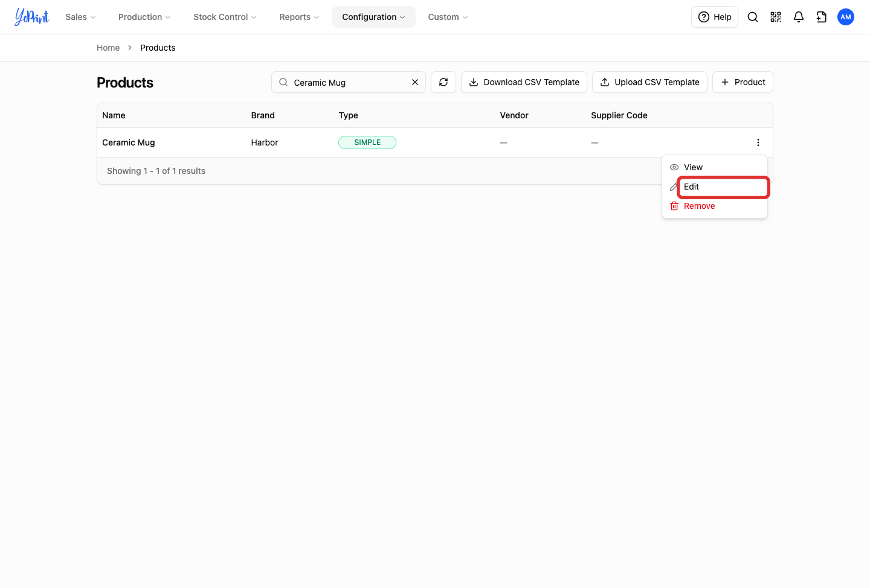Click the add-document icon in header
The width and height of the screenshot is (870, 588).
tap(822, 17)
